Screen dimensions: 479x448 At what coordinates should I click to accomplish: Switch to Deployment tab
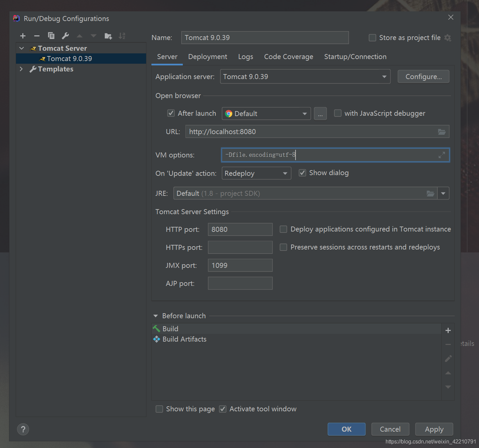coord(207,57)
